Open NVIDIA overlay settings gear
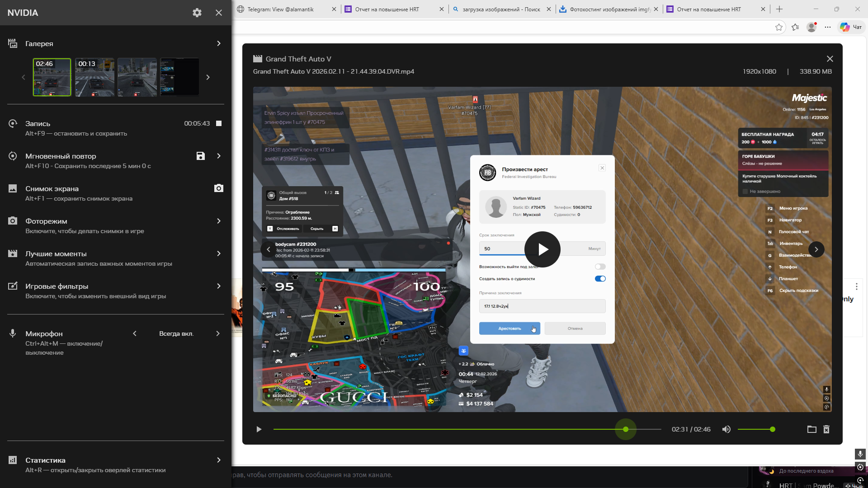The height and width of the screenshot is (488, 868). point(197,13)
